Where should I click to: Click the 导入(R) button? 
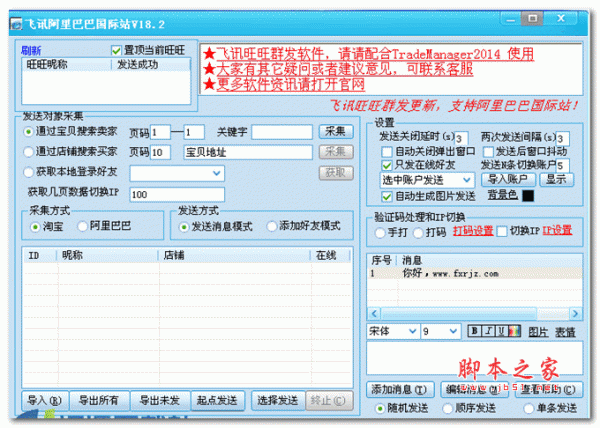click(x=45, y=400)
